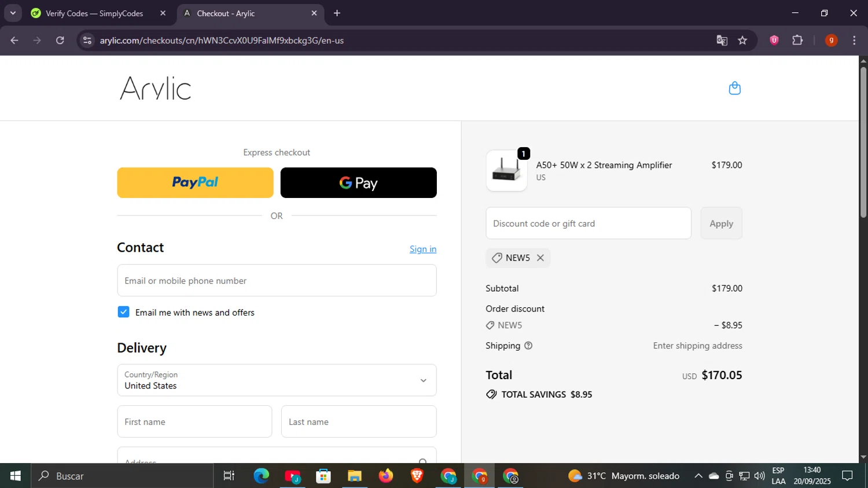Go back to the previous page
This screenshot has height=488, width=868.
point(14,41)
